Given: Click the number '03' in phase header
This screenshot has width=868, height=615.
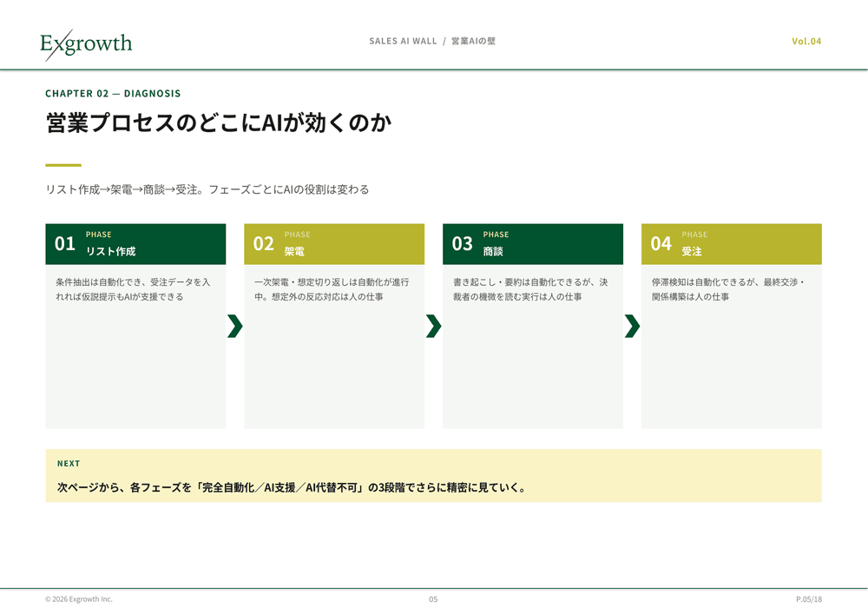Looking at the screenshot, I should pos(463,244).
